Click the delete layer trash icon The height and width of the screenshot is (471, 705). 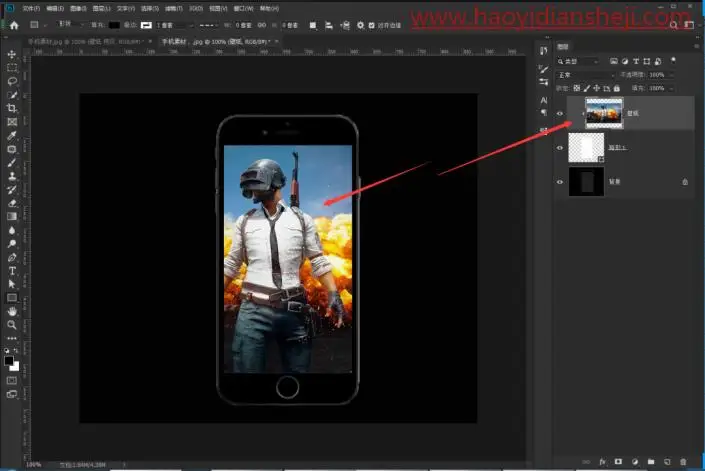pos(683,462)
